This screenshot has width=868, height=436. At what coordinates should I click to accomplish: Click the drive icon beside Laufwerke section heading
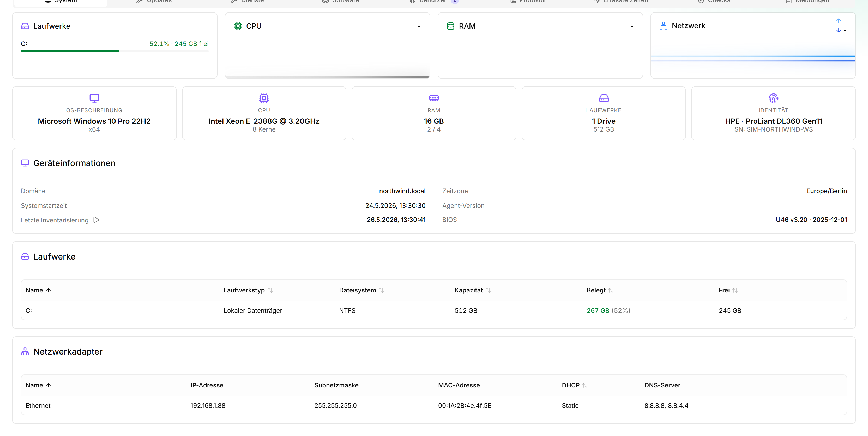pyautogui.click(x=25, y=257)
